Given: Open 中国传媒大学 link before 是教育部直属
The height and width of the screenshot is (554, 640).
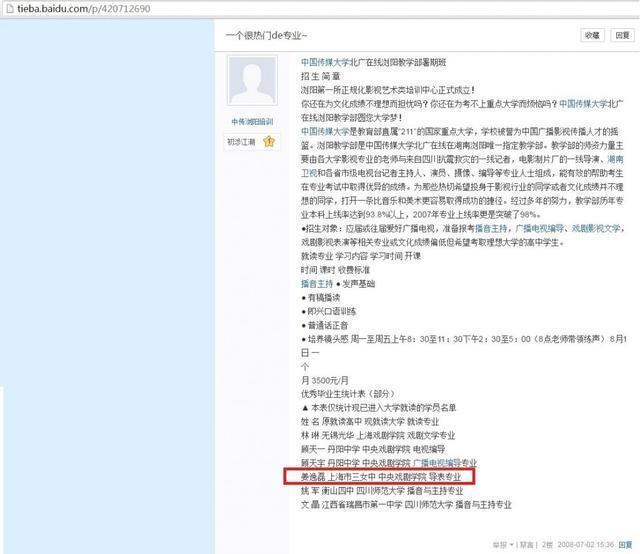Looking at the screenshot, I should tap(325, 131).
